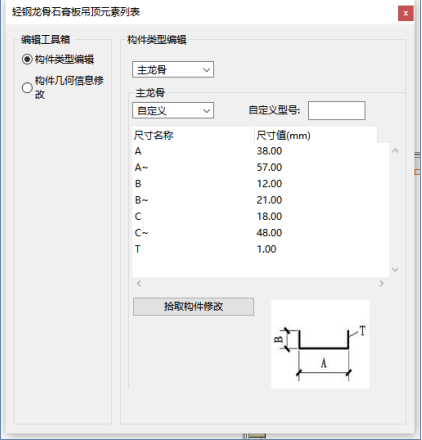
Task: Select the row named A~
Action: [x=260, y=167]
